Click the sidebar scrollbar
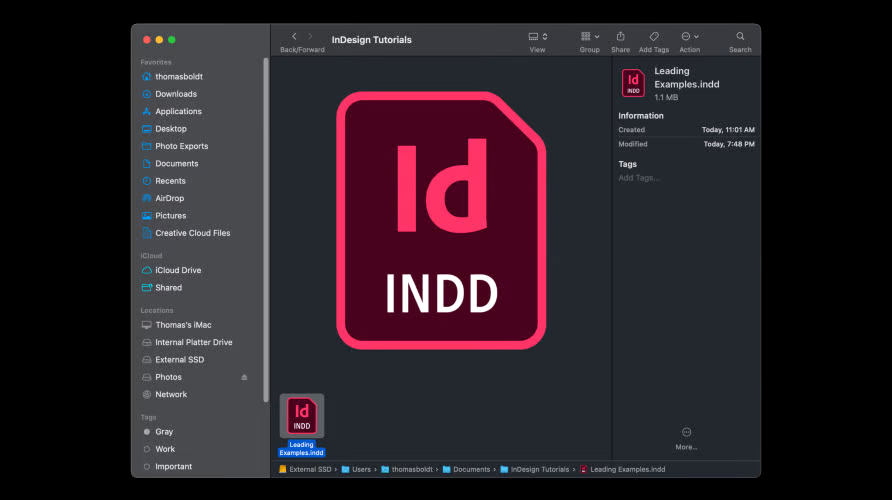Viewport: 892px width, 500px height. (x=266, y=230)
